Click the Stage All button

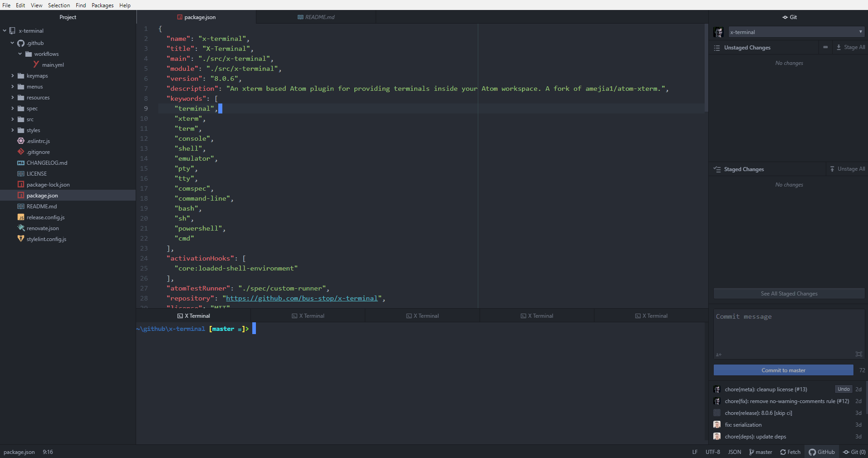(851, 47)
